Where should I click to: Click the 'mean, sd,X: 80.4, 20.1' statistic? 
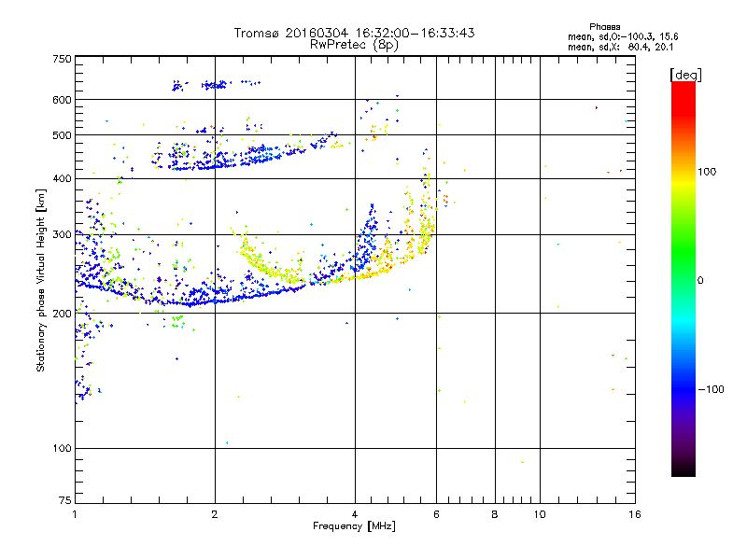click(x=620, y=48)
